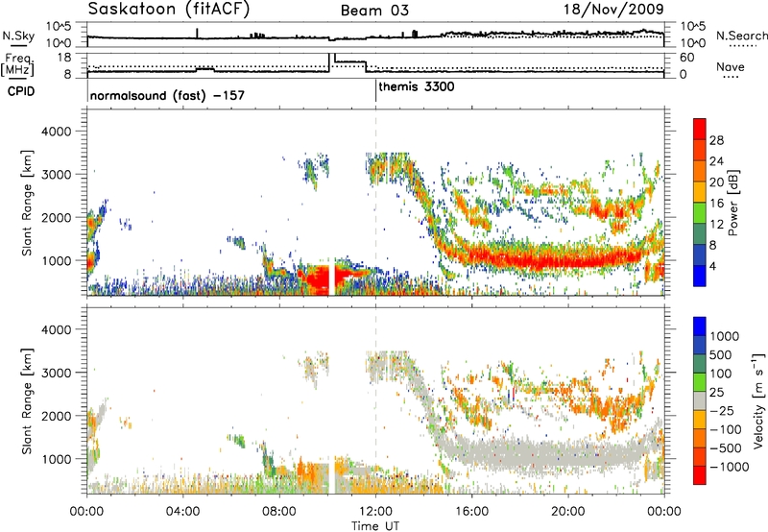Click the "08:00" time tick label

[x=278, y=512]
